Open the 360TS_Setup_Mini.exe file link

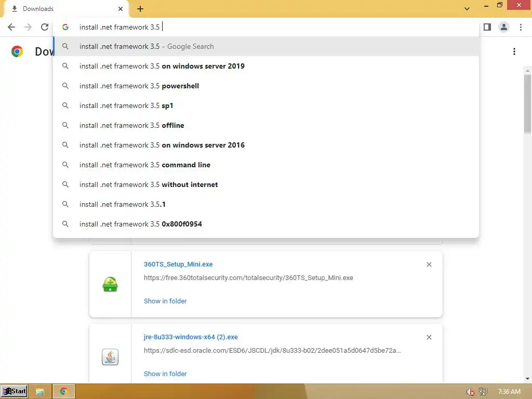click(x=178, y=264)
